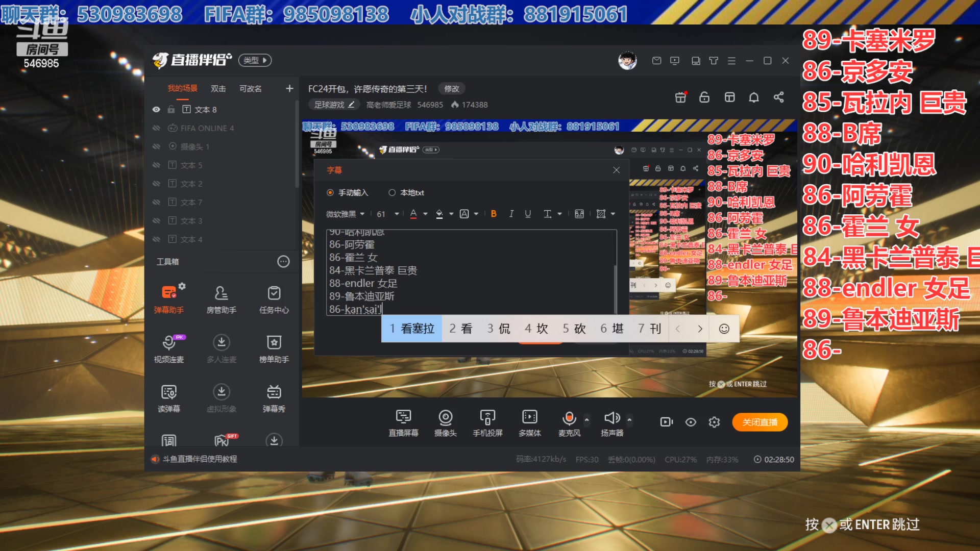Open 弹幕助手 settings gear
This screenshot has width=980, height=551.
[182, 286]
